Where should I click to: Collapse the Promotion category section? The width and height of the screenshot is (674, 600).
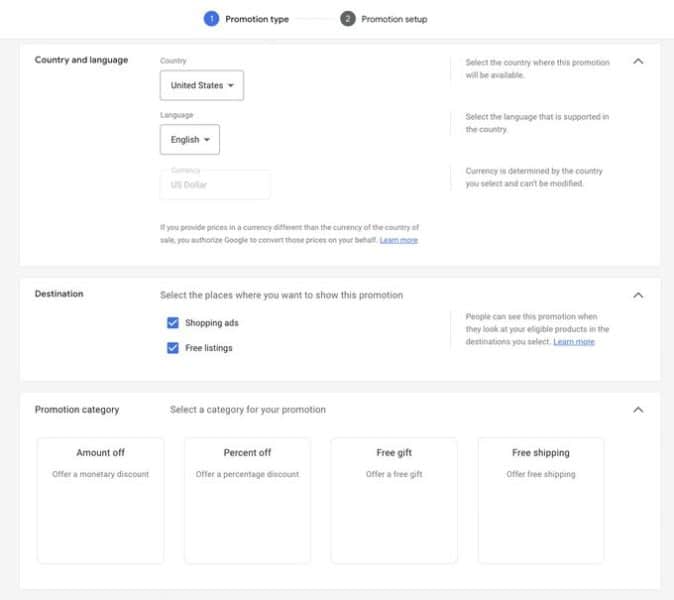click(638, 410)
